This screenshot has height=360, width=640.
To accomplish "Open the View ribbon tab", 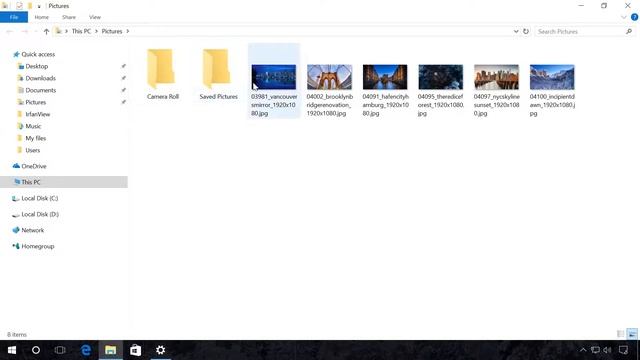I will [95, 17].
